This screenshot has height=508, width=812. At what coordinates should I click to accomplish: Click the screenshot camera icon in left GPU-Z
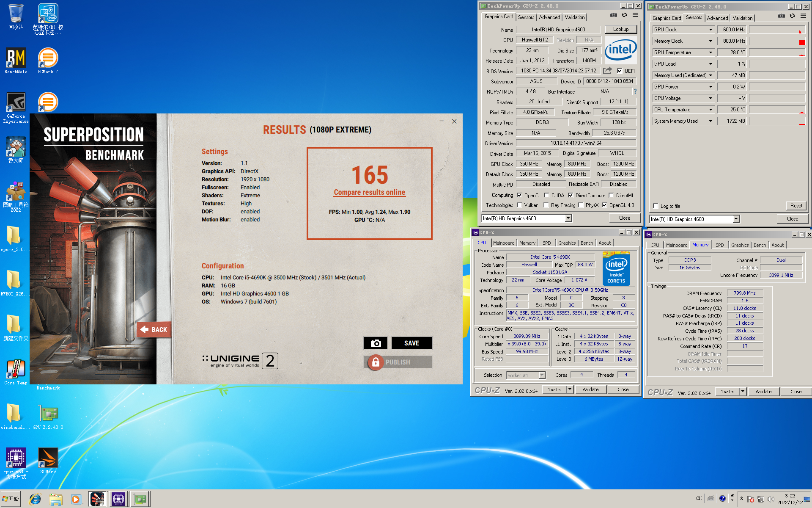(x=613, y=15)
